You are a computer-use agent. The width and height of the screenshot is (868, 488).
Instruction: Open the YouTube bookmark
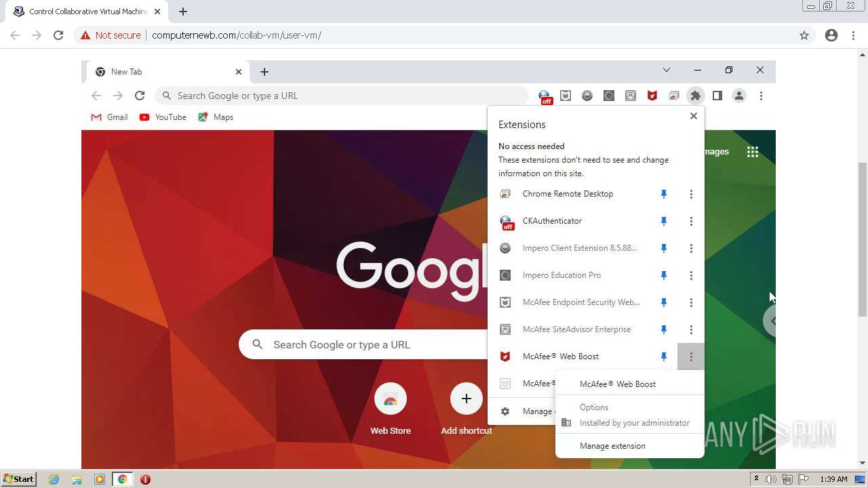point(163,117)
